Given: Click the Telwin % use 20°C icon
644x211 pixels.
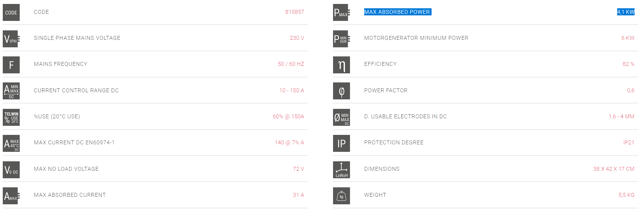Looking at the screenshot, I should (11, 117).
